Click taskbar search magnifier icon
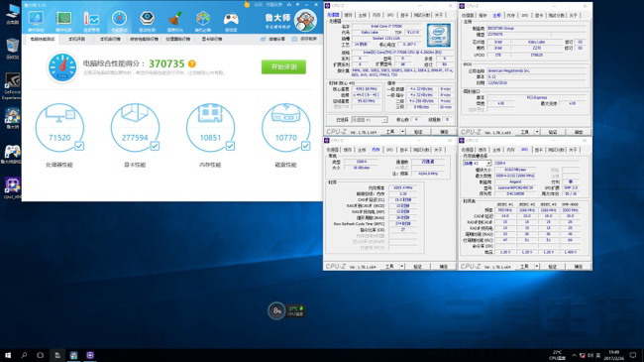This screenshot has height=362, width=644. (24, 355)
